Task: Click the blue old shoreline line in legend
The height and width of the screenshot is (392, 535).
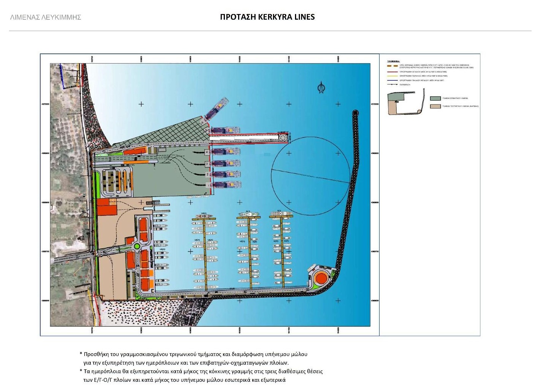Action: 392,80
